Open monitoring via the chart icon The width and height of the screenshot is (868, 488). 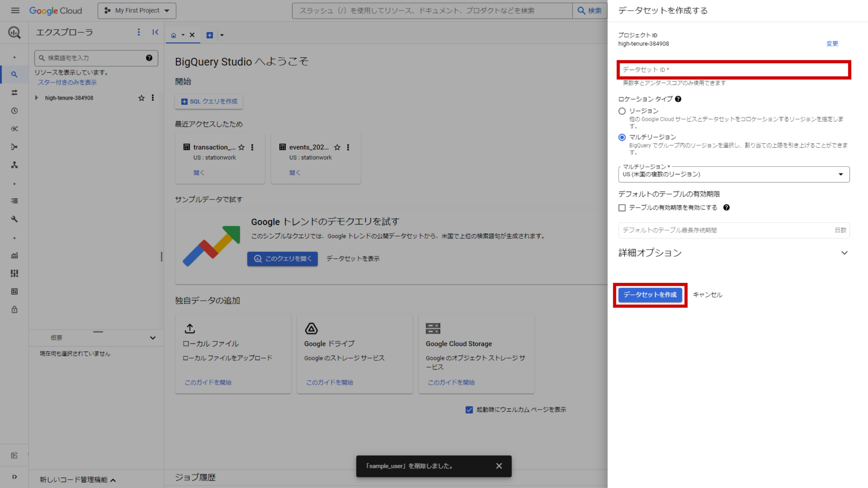point(14,255)
